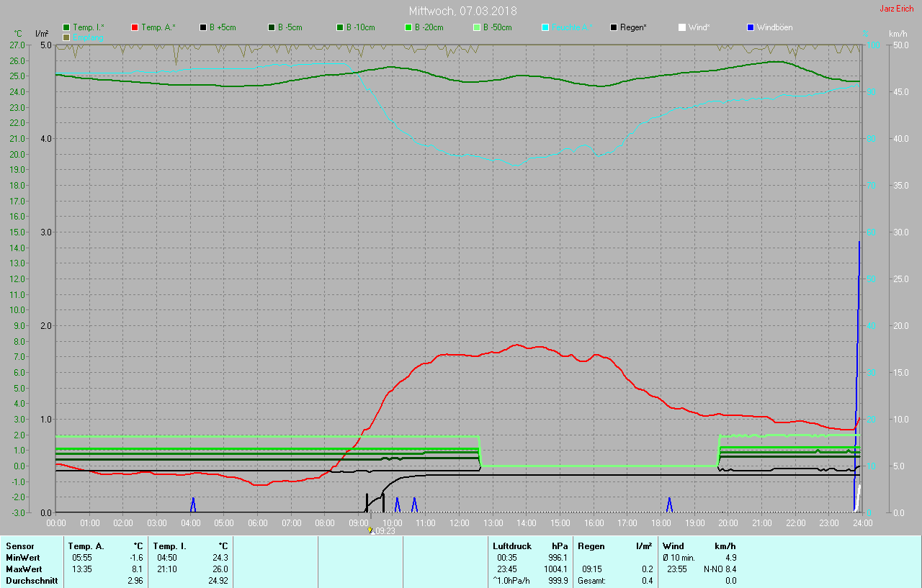Image resolution: width=922 pixels, height=588 pixels.
Task: Click the B -50cm light green square
Action: pyautogui.click(x=477, y=27)
